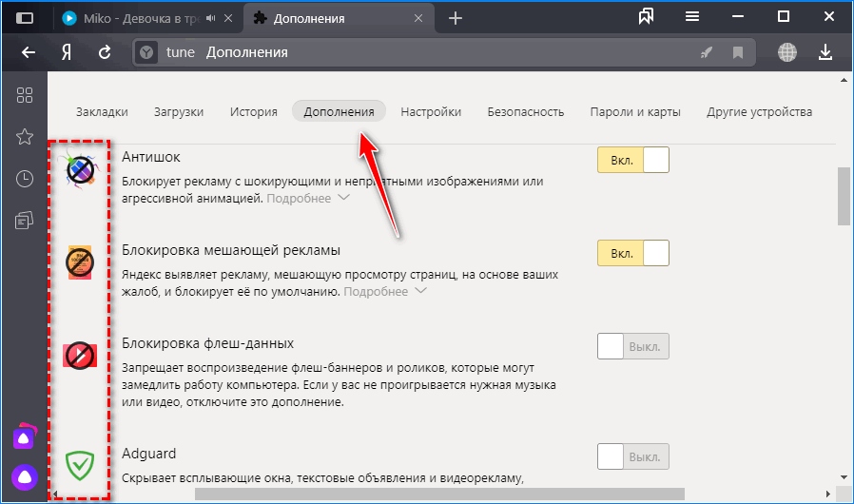Click the scroll down arrow
The height and width of the screenshot is (504, 854).
[x=844, y=477]
